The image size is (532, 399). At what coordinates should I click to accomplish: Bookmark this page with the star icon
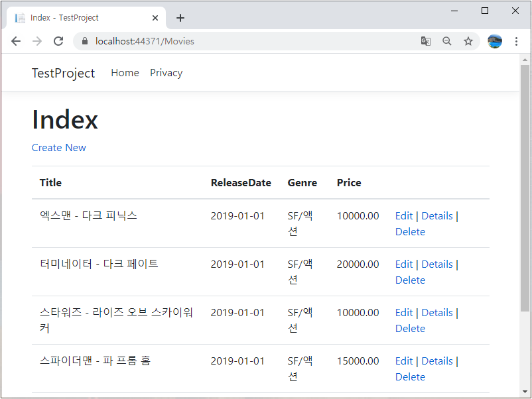tap(468, 41)
